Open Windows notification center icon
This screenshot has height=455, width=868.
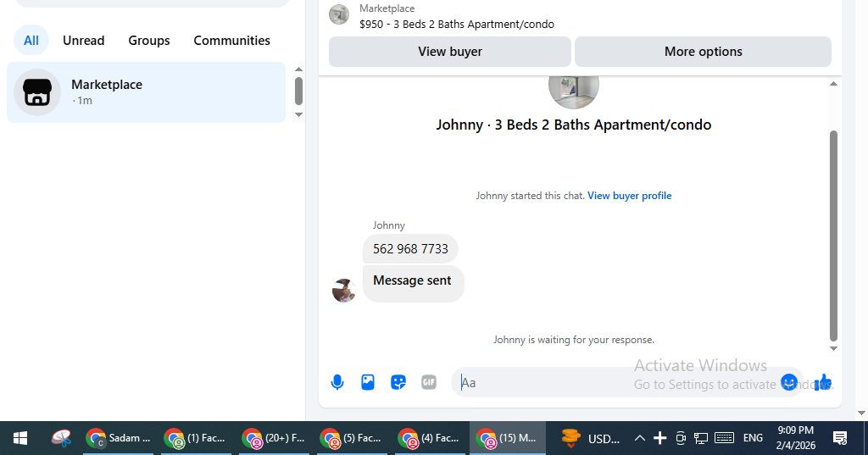840,438
